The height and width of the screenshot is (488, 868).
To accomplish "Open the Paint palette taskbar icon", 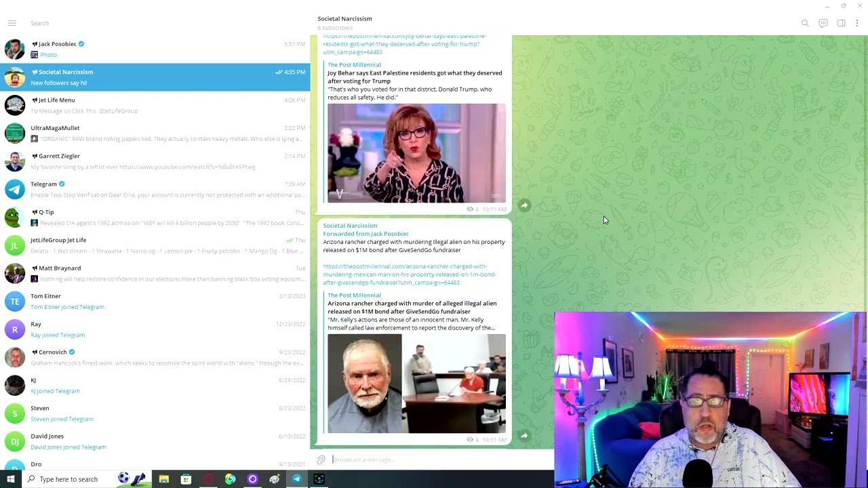I will [275, 479].
